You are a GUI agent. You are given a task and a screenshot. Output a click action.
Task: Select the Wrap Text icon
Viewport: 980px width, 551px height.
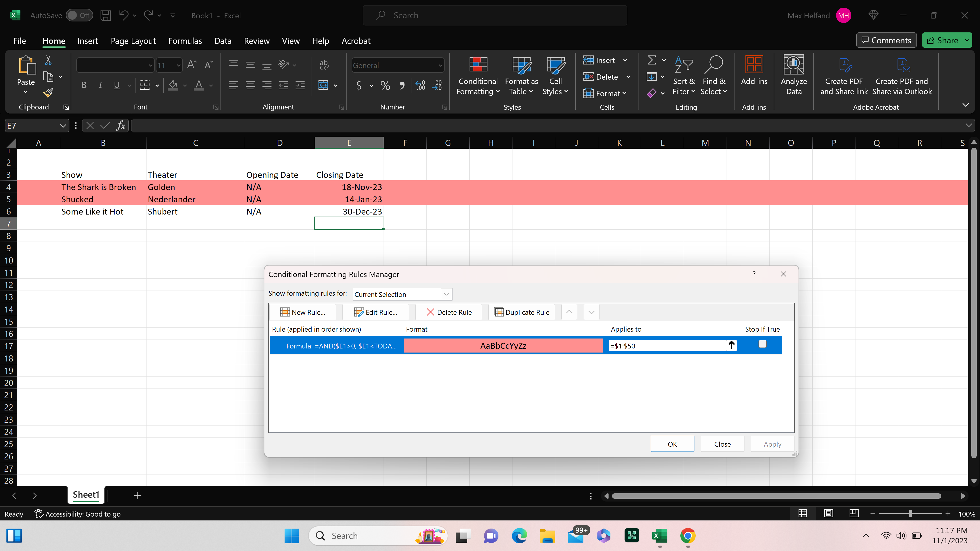(x=324, y=65)
